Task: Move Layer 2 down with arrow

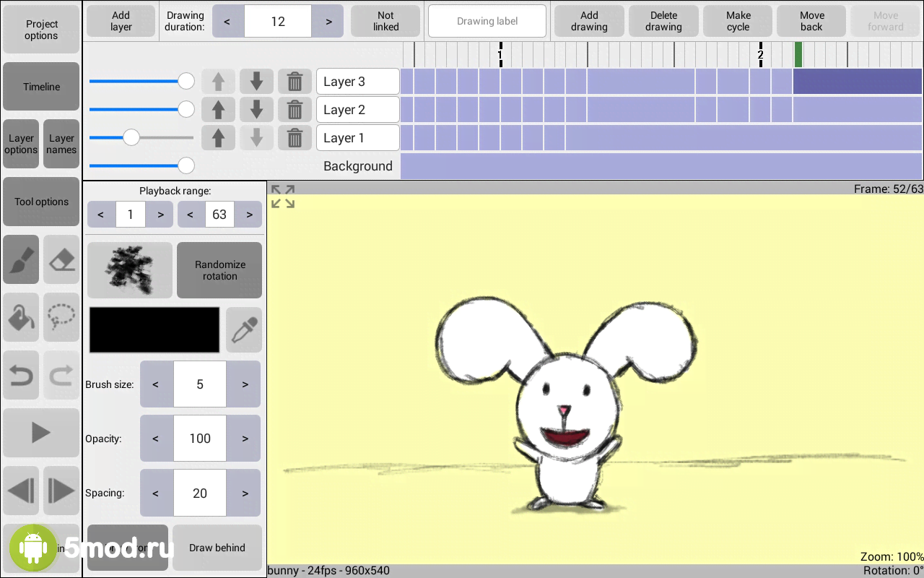Action: click(x=256, y=110)
